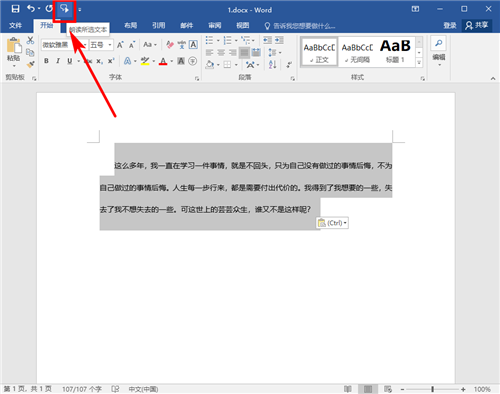Click the Text Effects glowing A icon
Viewport: 500px width, 394px height.
tap(127, 61)
